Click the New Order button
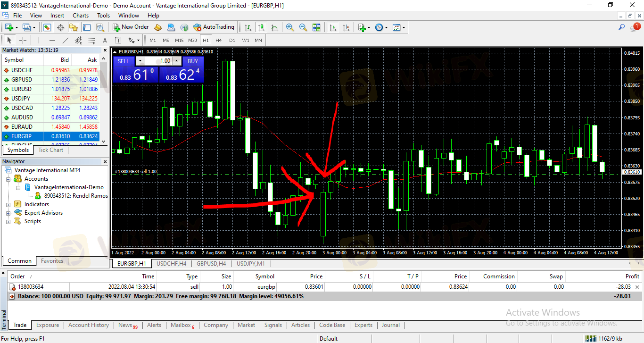Screen dimensions: 644x343 [x=131, y=27]
